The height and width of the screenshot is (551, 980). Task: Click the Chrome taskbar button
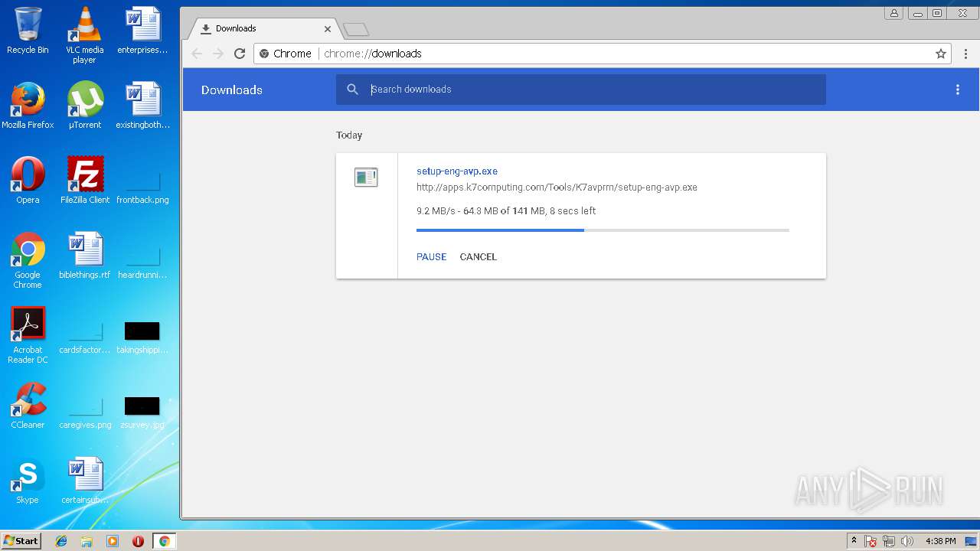[x=164, y=541]
